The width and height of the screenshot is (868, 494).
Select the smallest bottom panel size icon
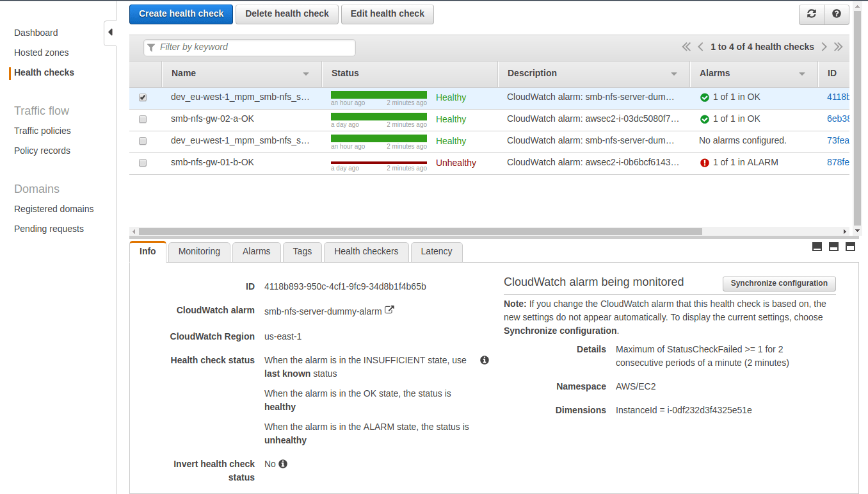pos(817,246)
